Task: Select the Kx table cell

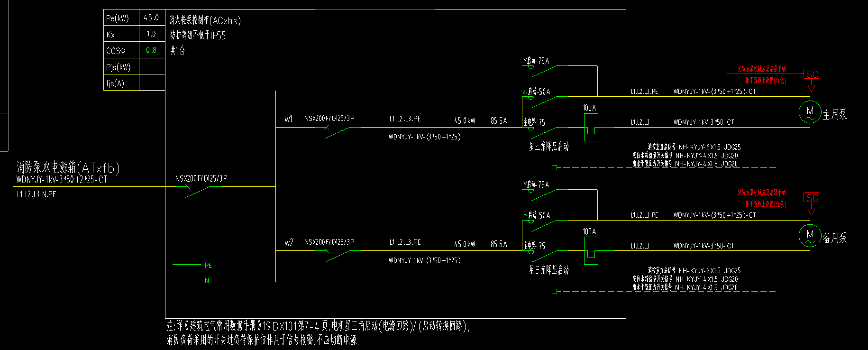Action: point(121,34)
